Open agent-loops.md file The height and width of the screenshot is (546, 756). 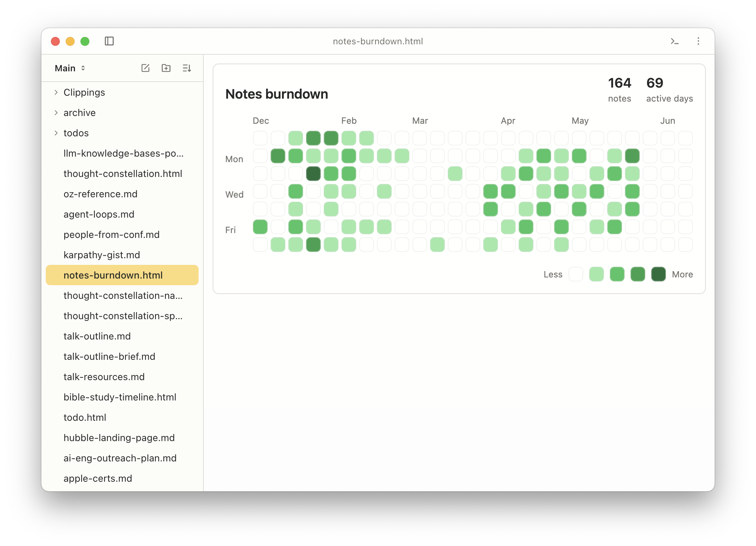click(x=122, y=214)
